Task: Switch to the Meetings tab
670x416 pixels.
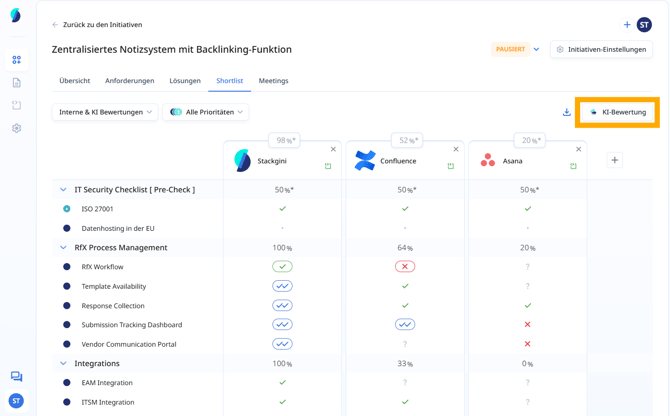Action: (273, 81)
